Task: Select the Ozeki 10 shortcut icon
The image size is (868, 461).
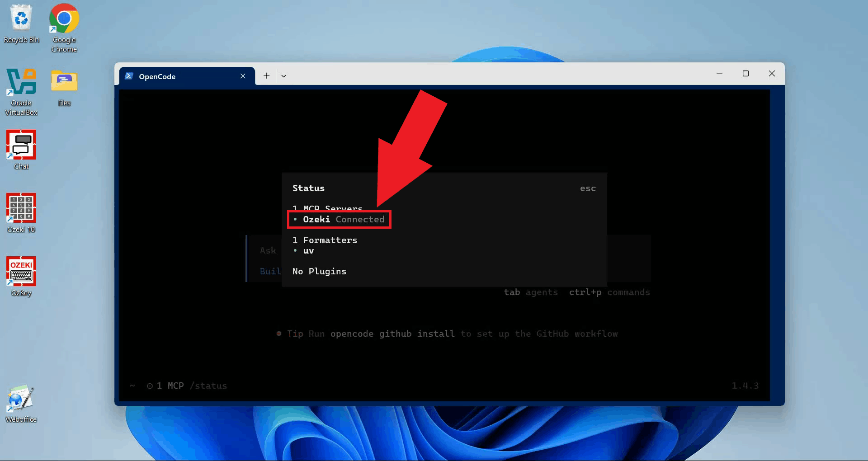Action: click(x=21, y=213)
